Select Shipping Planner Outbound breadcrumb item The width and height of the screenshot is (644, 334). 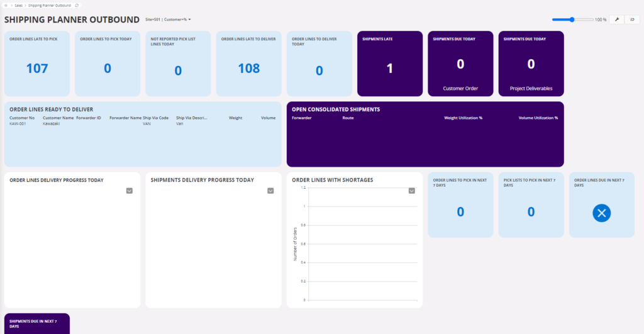click(50, 5)
